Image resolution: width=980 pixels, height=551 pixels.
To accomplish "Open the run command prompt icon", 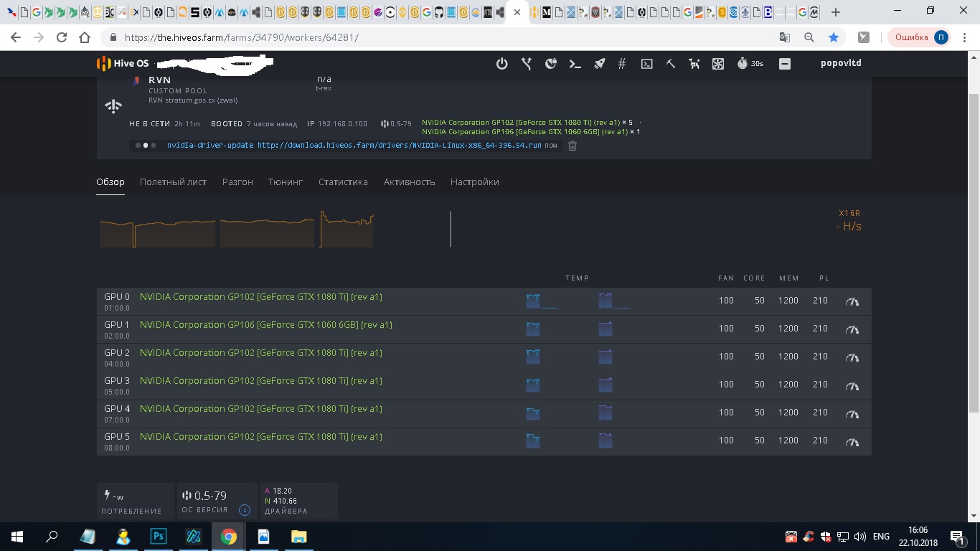I will pyautogui.click(x=575, y=64).
